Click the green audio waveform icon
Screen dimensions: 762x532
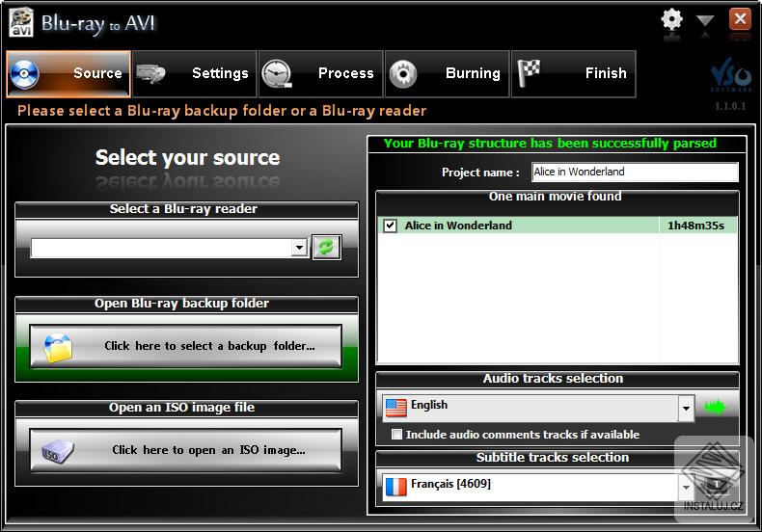pyautogui.click(x=715, y=408)
